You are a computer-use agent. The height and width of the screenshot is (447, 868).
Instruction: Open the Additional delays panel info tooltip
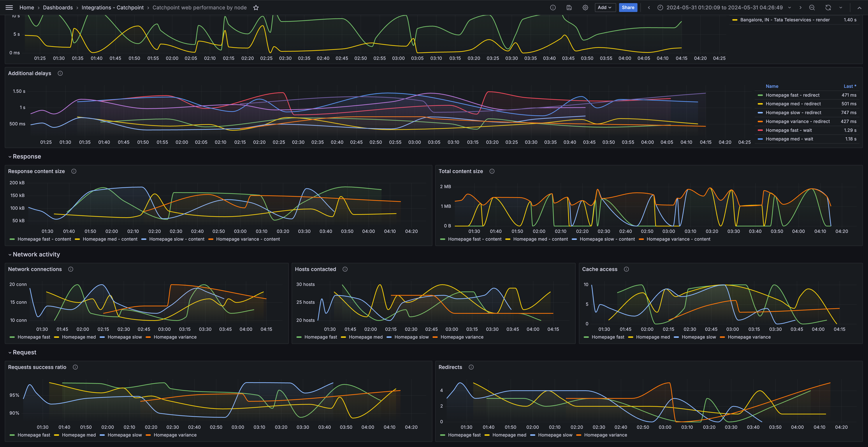(x=60, y=73)
